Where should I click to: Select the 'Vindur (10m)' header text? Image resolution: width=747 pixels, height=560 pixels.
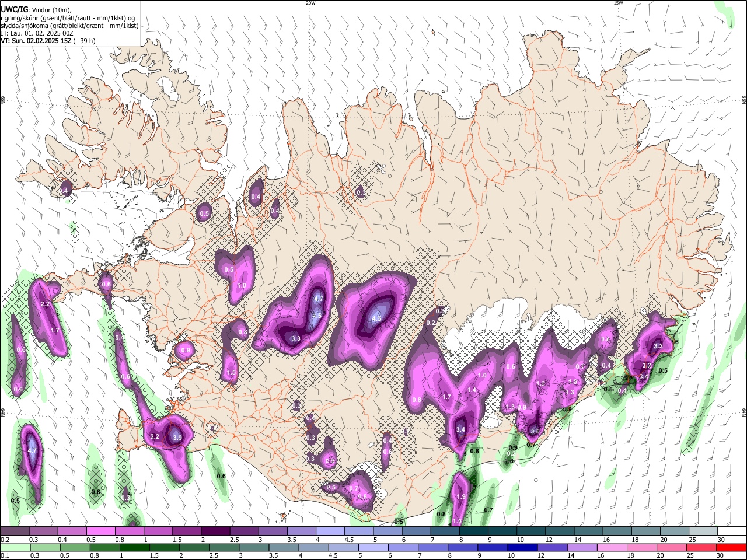click(x=51, y=10)
